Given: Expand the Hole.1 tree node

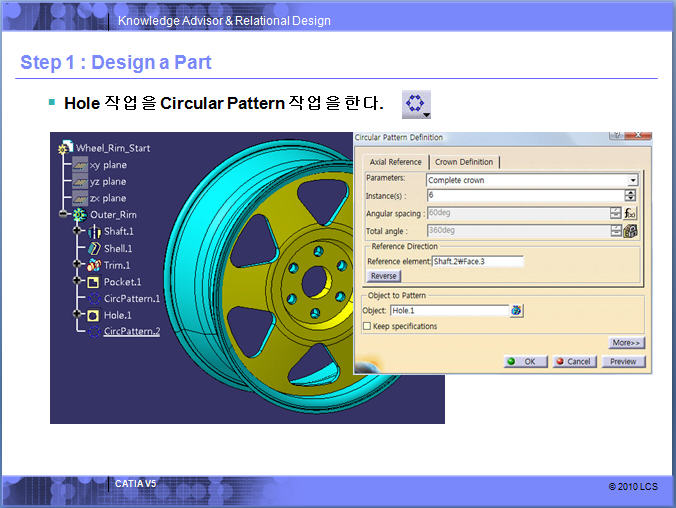Looking at the screenshot, I should click(x=78, y=314).
